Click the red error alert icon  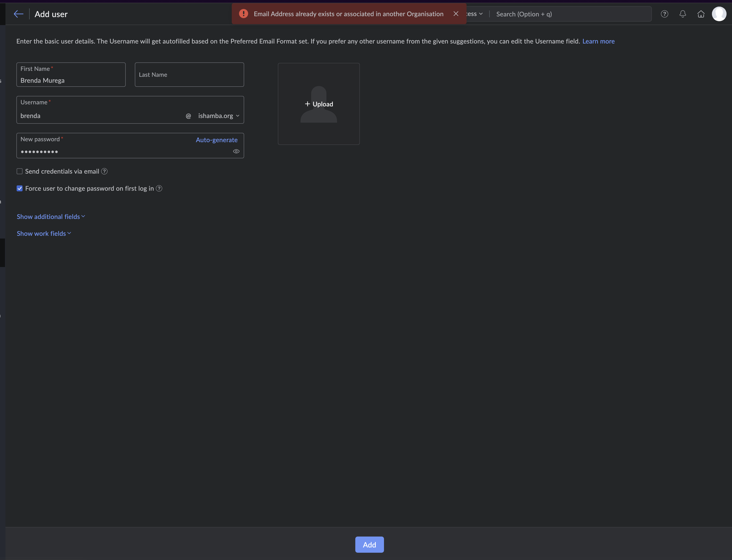[x=243, y=14]
